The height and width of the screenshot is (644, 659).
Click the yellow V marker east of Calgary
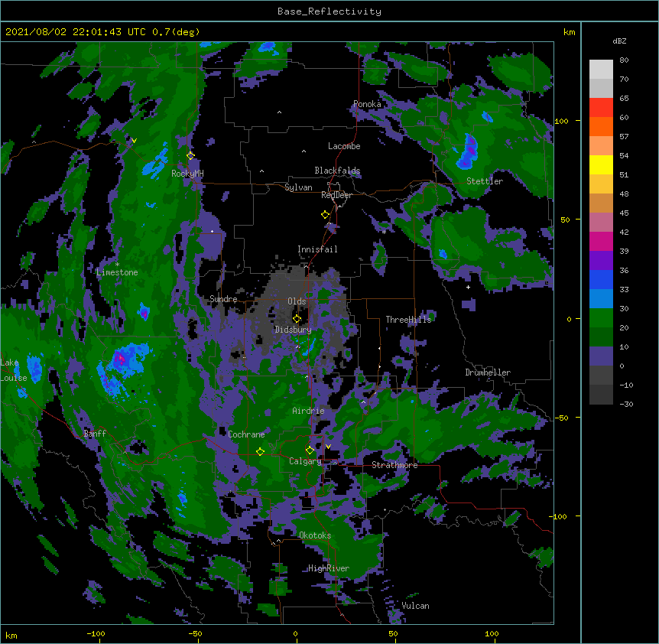(328, 447)
